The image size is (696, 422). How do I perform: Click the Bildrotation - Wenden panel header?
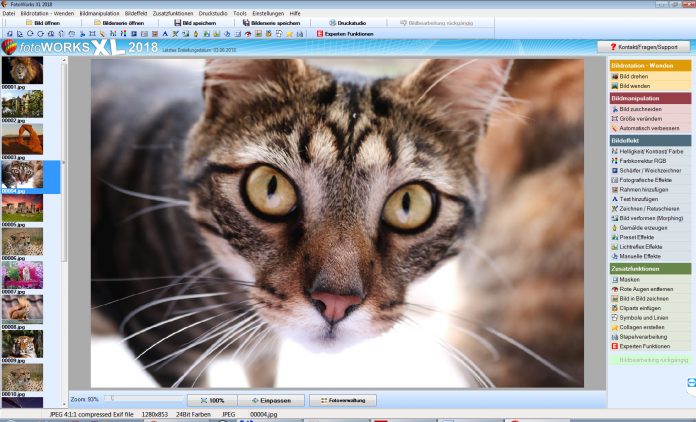click(650, 66)
